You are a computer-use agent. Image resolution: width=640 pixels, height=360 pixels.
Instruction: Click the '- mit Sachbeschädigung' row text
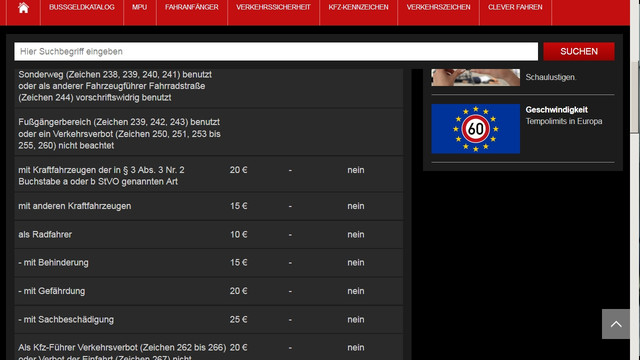pyautogui.click(x=66, y=320)
